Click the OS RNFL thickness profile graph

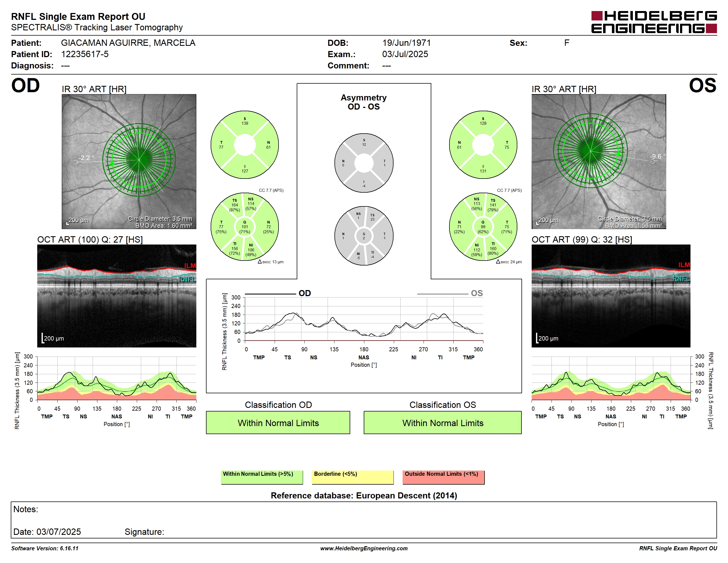click(x=611, y=378)
